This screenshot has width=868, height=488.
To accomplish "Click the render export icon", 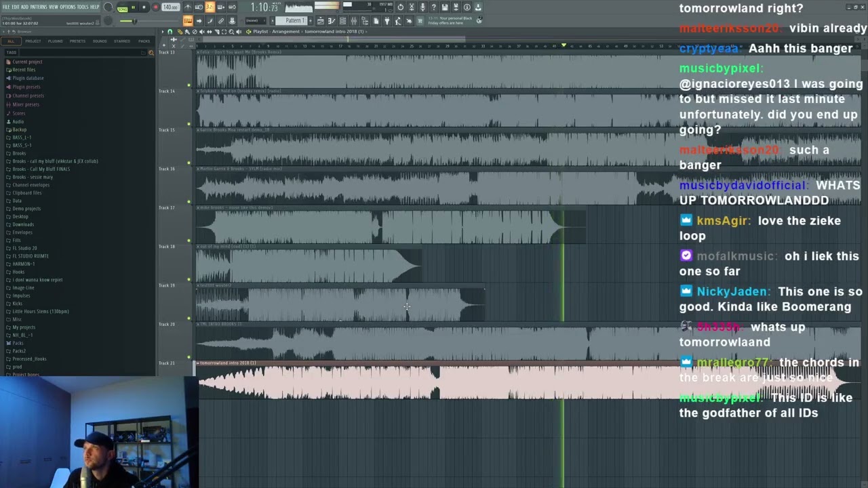I will [x=456, y=7].
